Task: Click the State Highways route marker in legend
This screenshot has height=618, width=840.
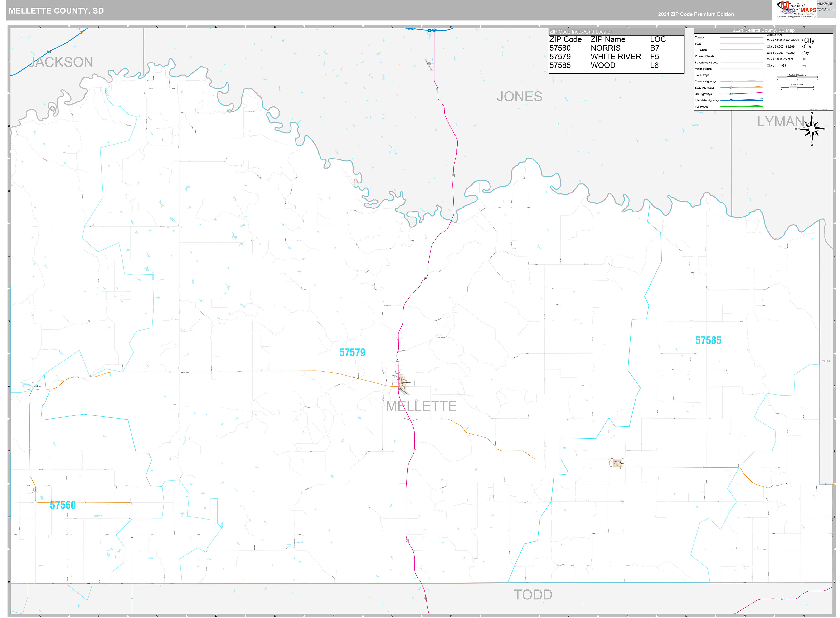Action: [x=731, y=88]
